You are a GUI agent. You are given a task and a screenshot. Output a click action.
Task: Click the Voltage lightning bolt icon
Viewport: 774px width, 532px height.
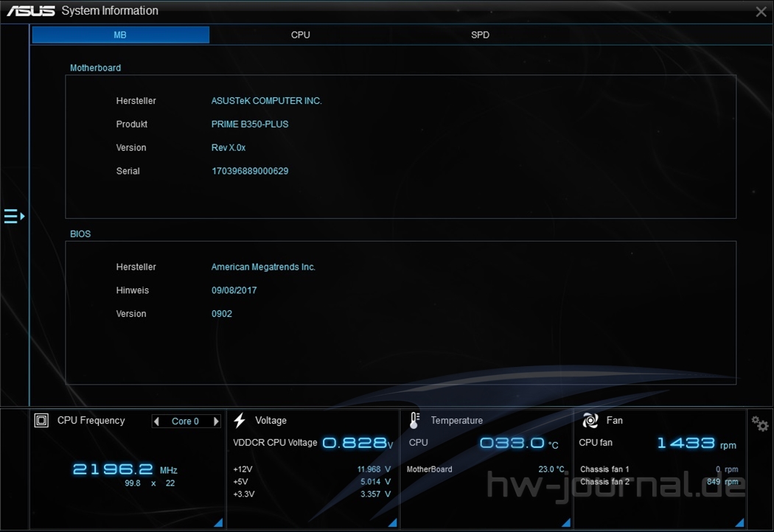[240, 421]
